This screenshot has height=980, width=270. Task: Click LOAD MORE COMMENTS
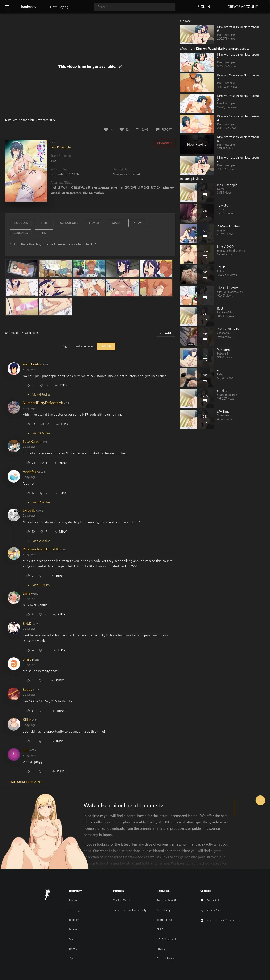point(26,782)
